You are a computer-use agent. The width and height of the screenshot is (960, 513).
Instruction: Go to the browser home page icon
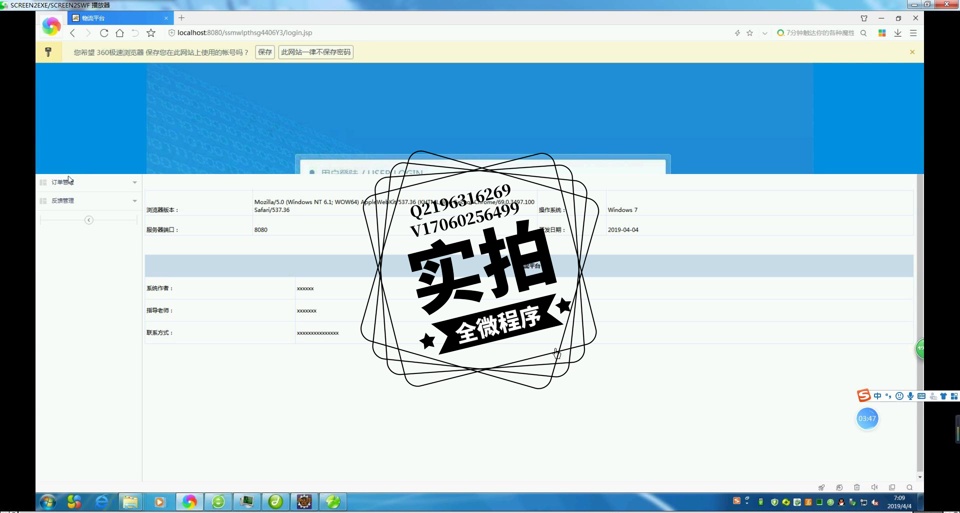[120, 33]
